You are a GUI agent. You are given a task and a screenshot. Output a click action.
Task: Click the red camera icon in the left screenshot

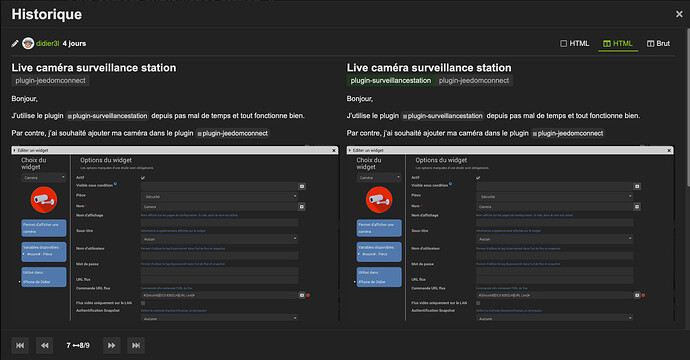click(x=44, y=199)
